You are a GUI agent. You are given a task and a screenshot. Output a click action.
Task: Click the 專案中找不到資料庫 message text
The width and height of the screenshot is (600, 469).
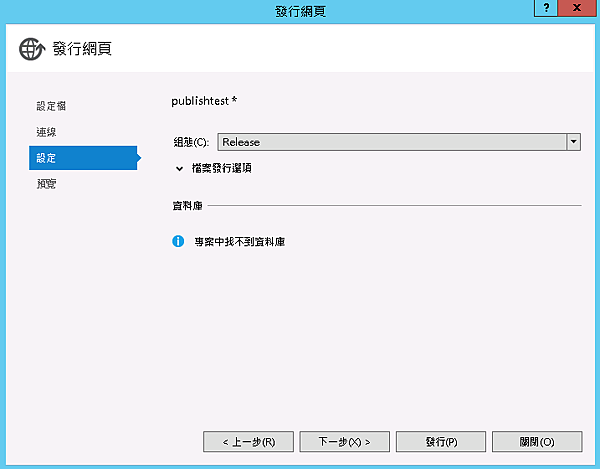click(240, 242)
